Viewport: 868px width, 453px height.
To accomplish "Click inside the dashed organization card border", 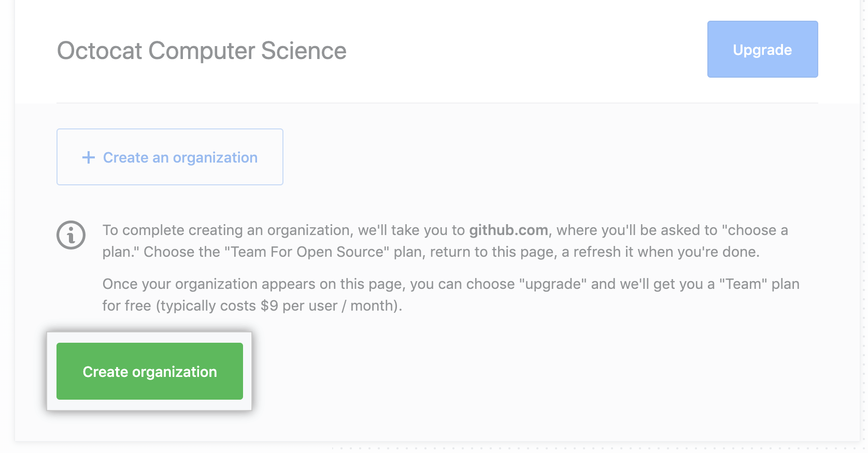I will 169,157.
